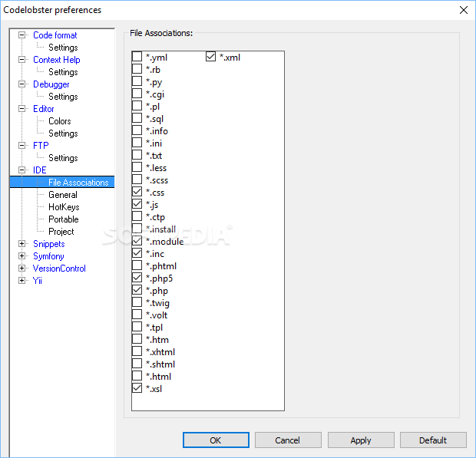Restore settings with Default button

coord(433,440)
